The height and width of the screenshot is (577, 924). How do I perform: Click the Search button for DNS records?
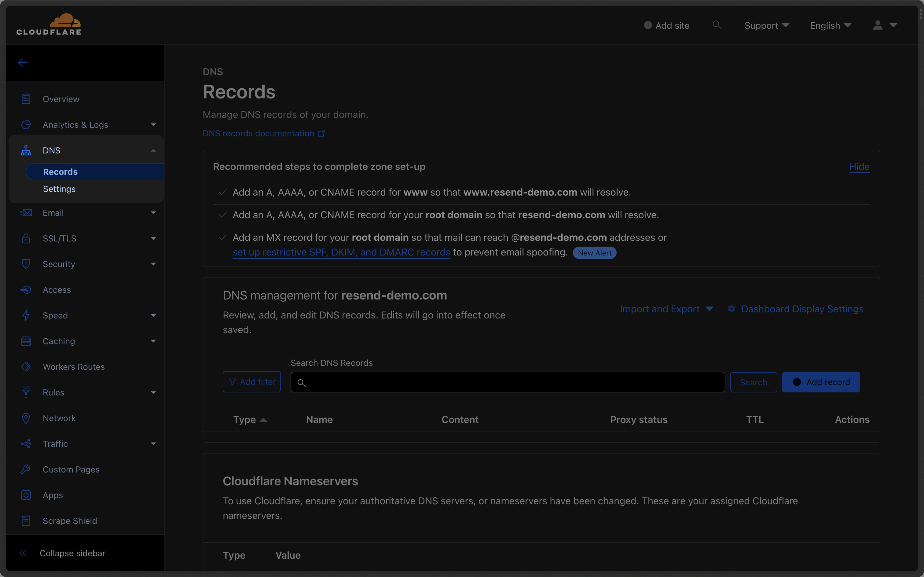coord(754,382)
